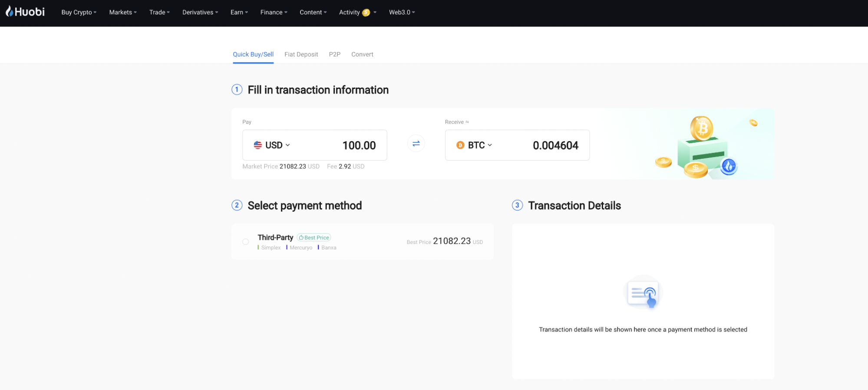Image resolution: width=868 pixels, height=390 pixels.
Task: Click the Simplex provider label
Action: [x=271, y=248]
